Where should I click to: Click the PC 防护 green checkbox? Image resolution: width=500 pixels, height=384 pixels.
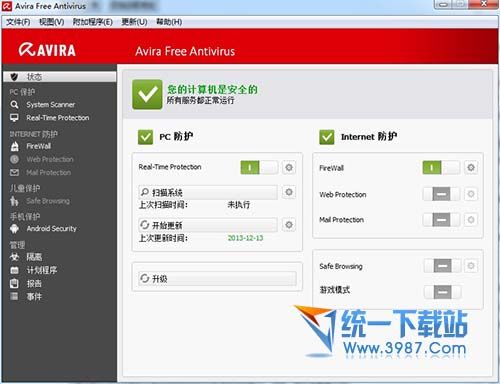(145, 137)
